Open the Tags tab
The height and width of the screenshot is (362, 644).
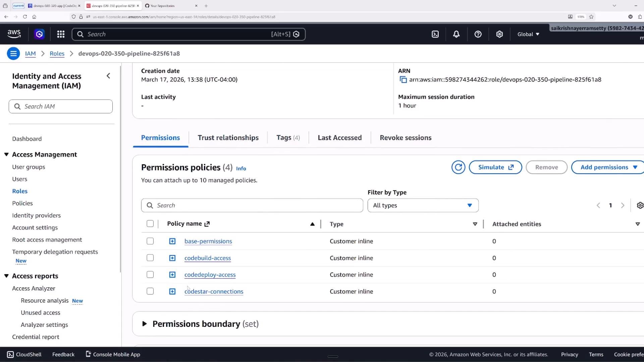(288, 138)
